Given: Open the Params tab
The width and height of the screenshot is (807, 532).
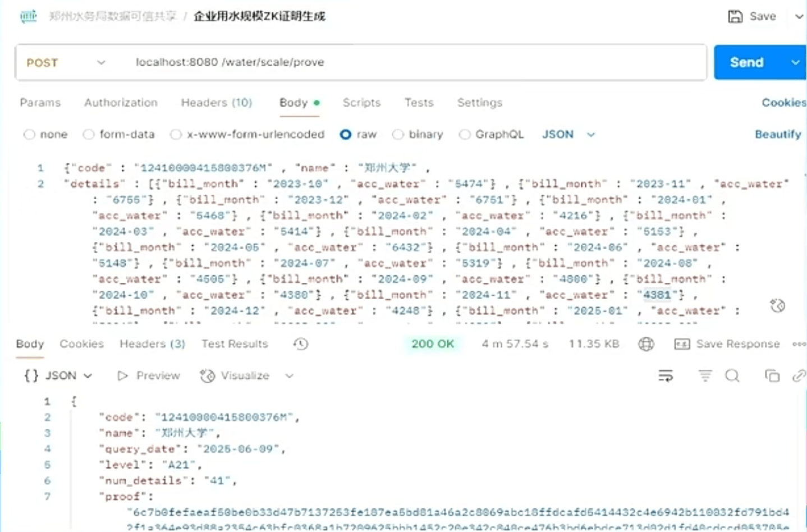Looking at the screenshot, I should (40, 103).
